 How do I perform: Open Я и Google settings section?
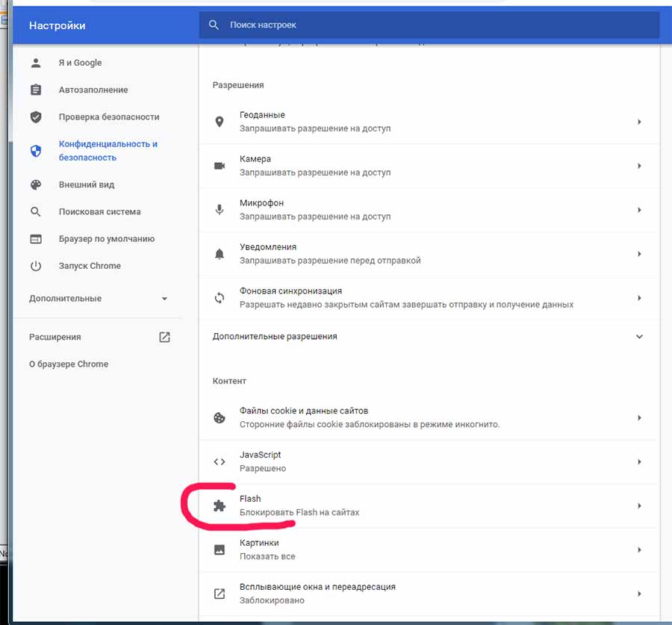point(80,63)
